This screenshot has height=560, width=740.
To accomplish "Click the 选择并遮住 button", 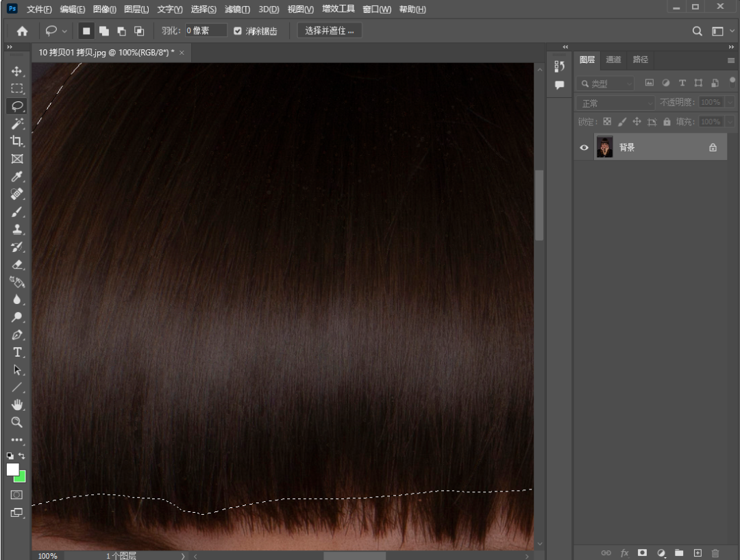I will (329, 31).
